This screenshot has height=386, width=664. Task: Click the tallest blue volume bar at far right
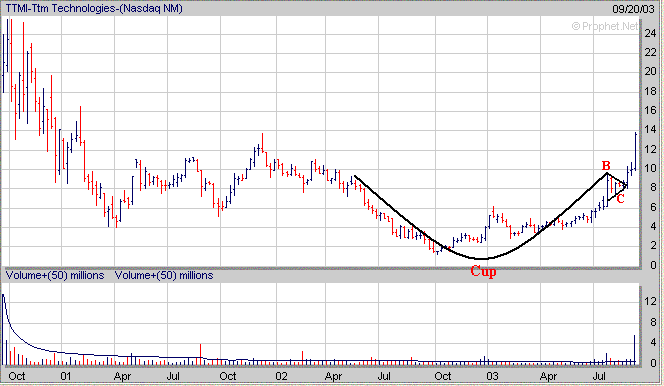[x=634, y=350]
